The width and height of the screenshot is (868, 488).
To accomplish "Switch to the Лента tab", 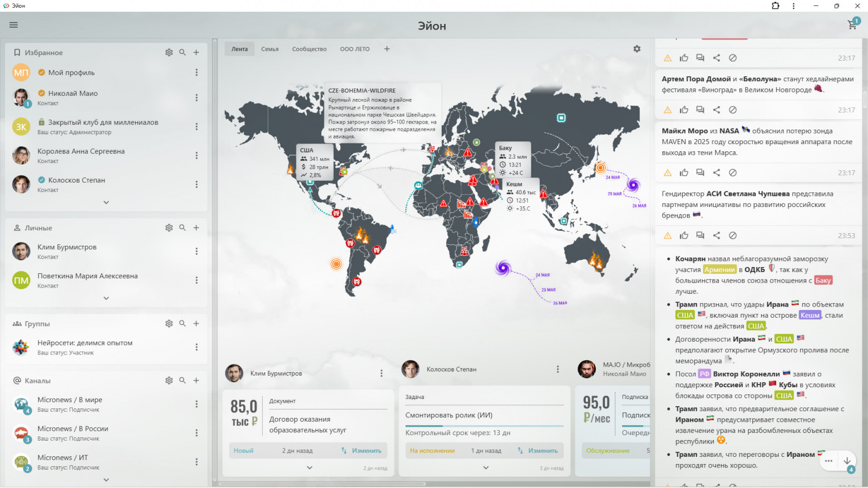I will pos(240,49).
